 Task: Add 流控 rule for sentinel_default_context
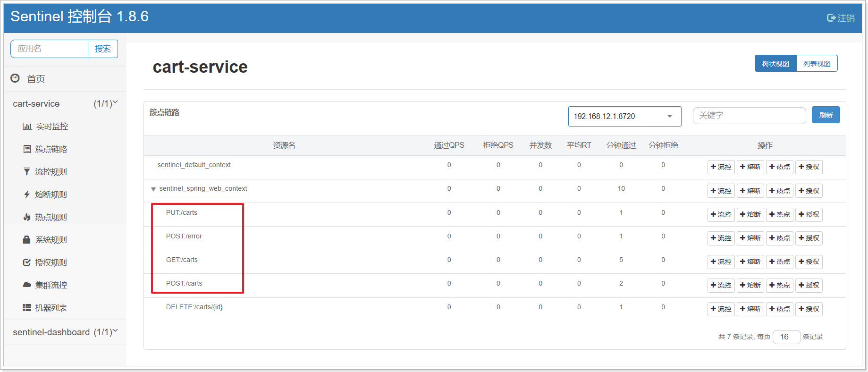pyautogui.click(x=721, y=167)
